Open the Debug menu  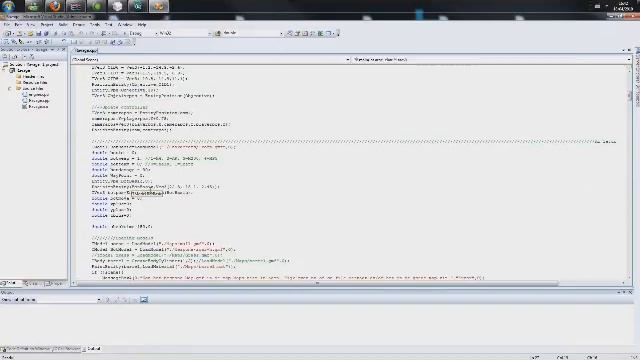[78, 24]
